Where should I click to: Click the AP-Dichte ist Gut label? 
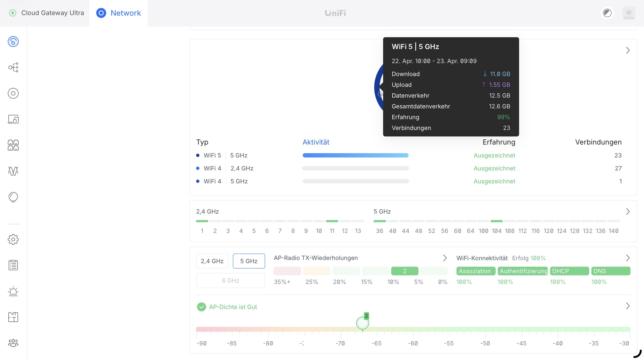(233, 307)
